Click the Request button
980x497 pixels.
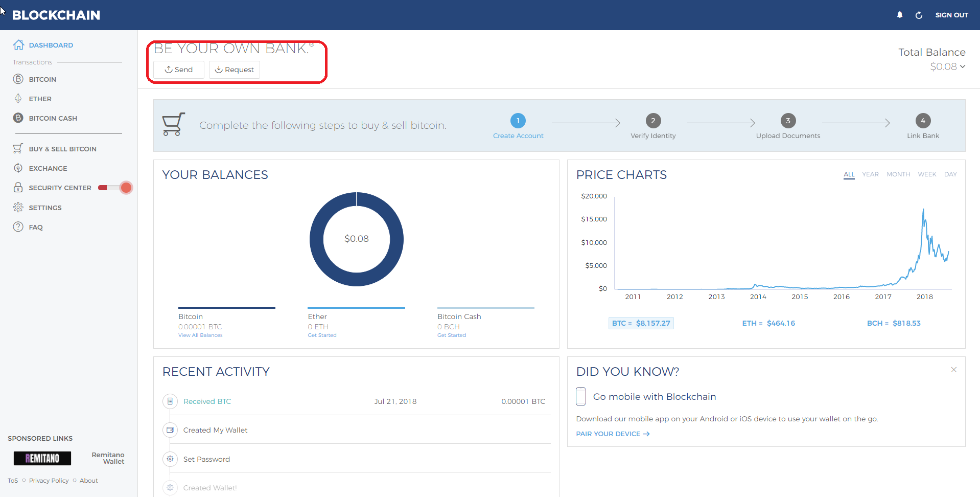235,70
